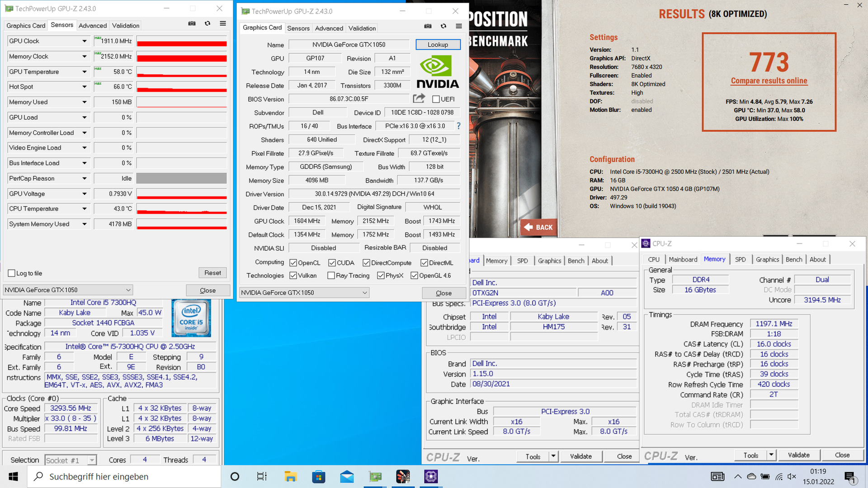Open GPU Clock sensor dropdown
868x488 pixels.
coord(84,41)
